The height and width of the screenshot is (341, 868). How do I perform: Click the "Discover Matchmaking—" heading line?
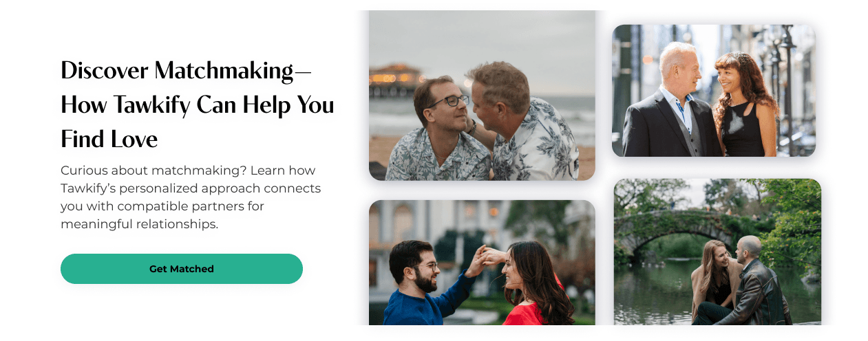[x=186, y=70]
